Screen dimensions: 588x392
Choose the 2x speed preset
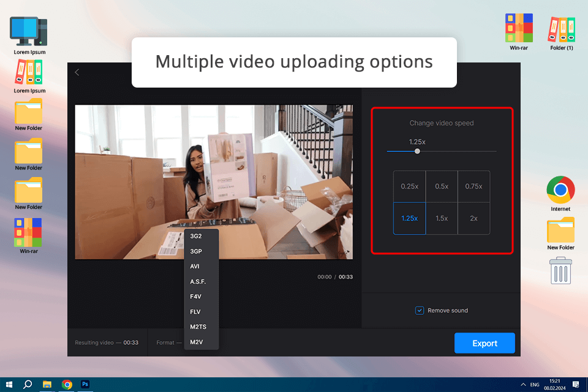473,218
